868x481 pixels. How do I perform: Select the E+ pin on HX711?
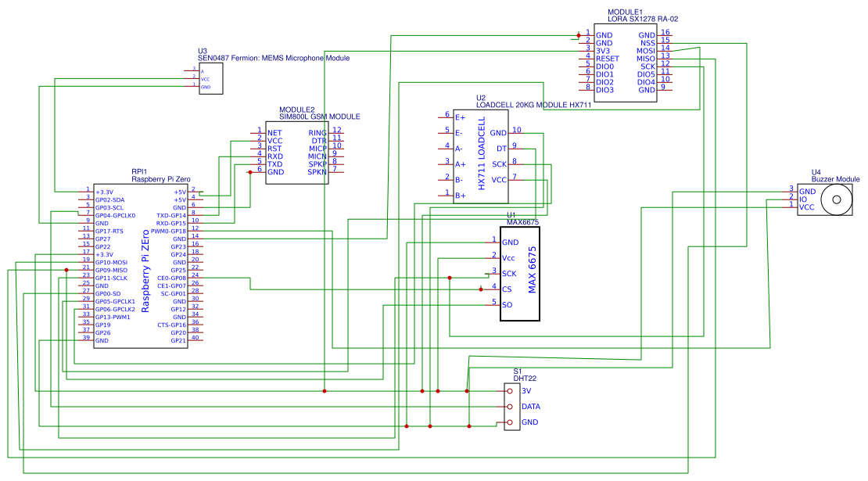pyautogui.click(x=461, y=117)
